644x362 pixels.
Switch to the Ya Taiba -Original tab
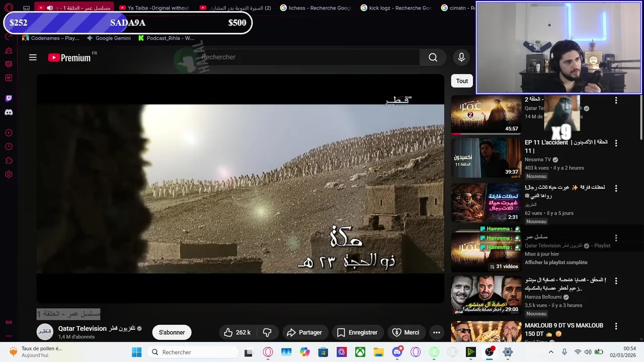click(155, 8)
